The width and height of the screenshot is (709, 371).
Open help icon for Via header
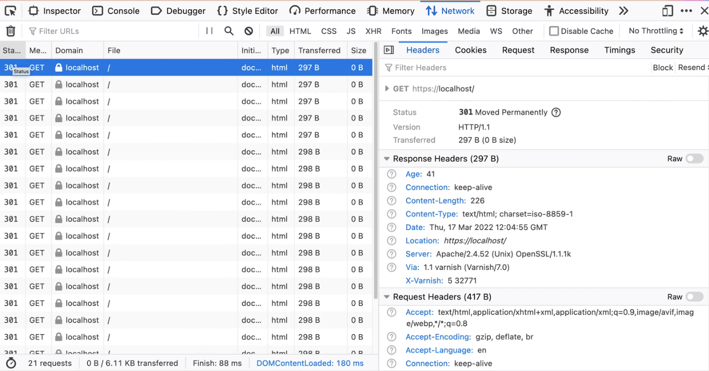pyautogui.click(x=392, y=267)
